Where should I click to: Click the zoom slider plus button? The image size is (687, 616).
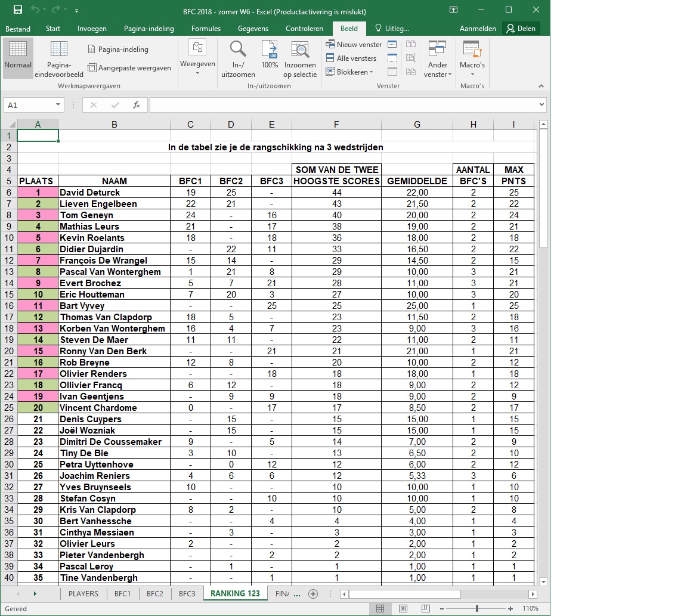pos(512,609)
